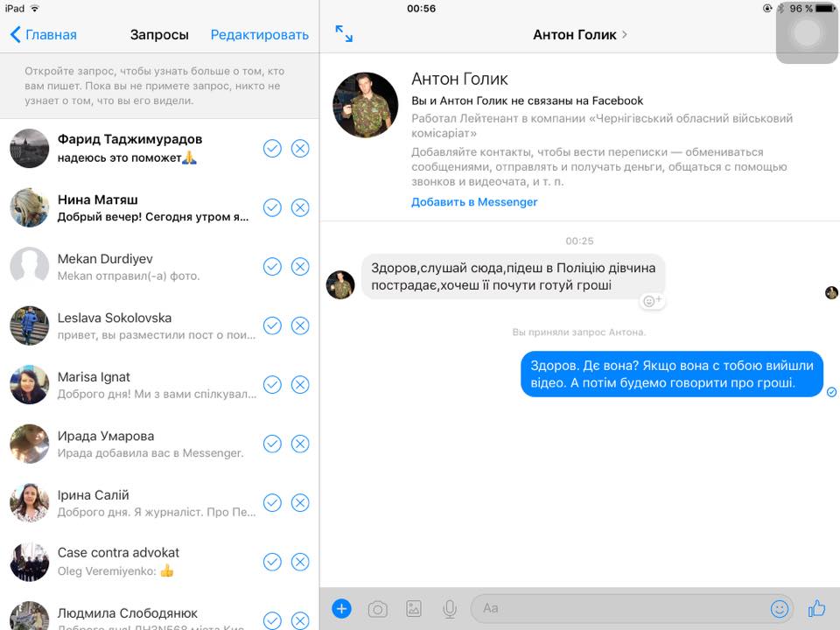Viewport: 840px width, 630px height.
Task: Click Добавить в Messenger link
Action: point(474,202)
